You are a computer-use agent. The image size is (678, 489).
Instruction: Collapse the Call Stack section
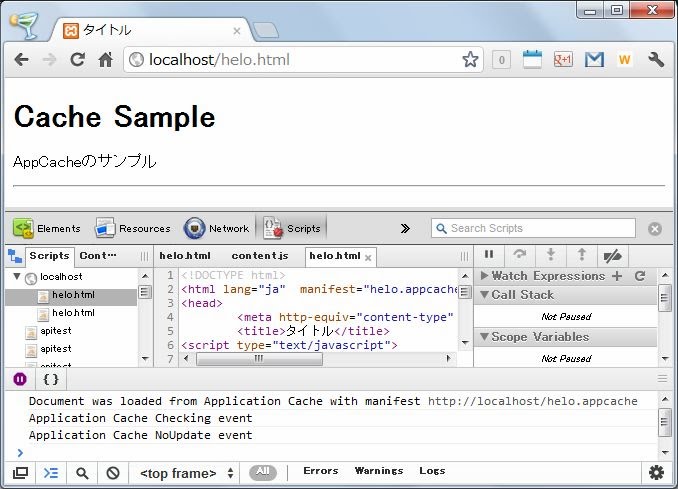click(x=484, y=295)
